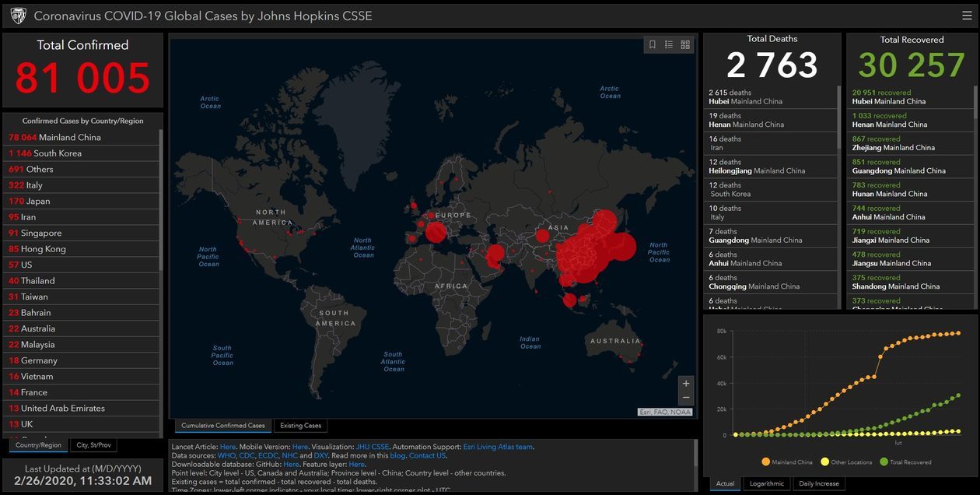The image size is (980, 495).
Task: Open the hamburger menu in the header
Action: 967,16
